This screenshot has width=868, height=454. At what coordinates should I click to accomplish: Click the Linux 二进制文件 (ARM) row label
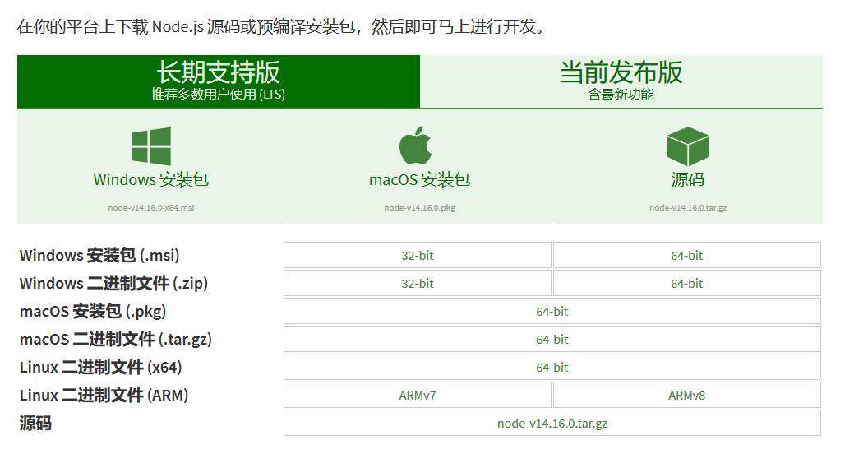coord(104,395)
